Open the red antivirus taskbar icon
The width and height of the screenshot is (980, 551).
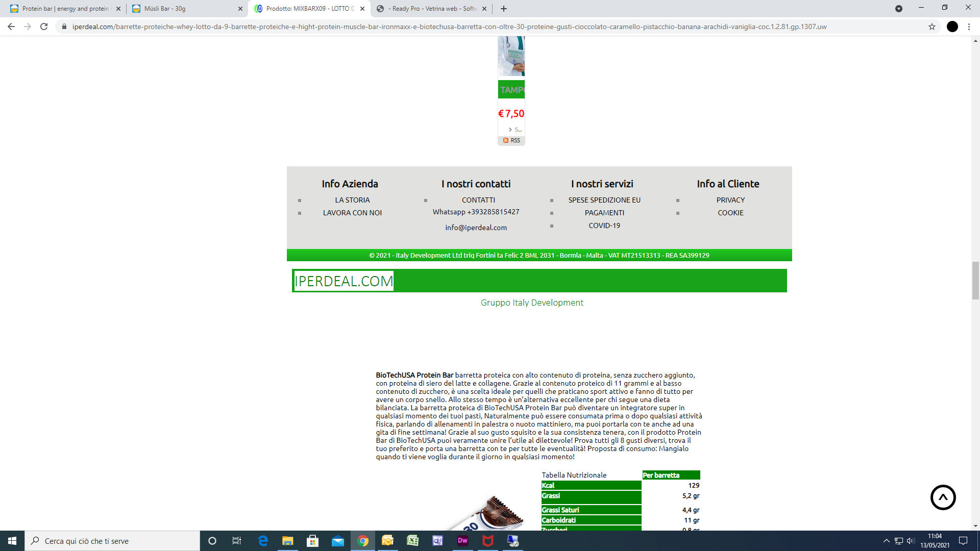488,541
